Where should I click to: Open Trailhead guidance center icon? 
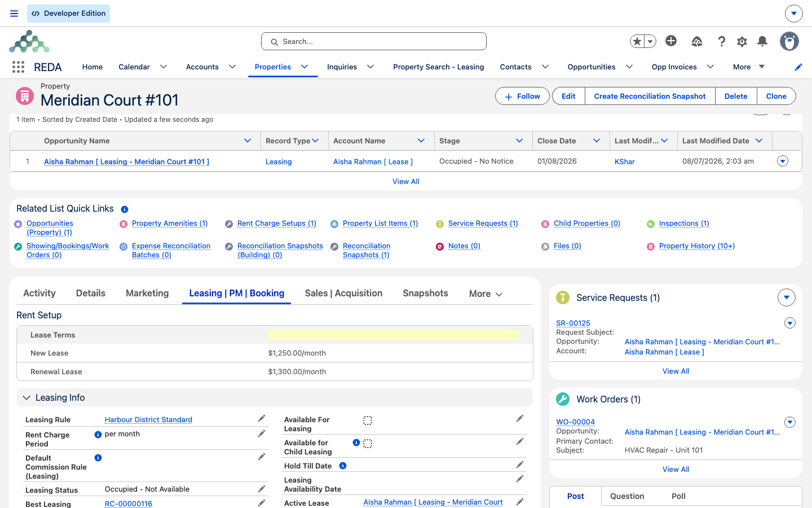(x=697, y=41)
